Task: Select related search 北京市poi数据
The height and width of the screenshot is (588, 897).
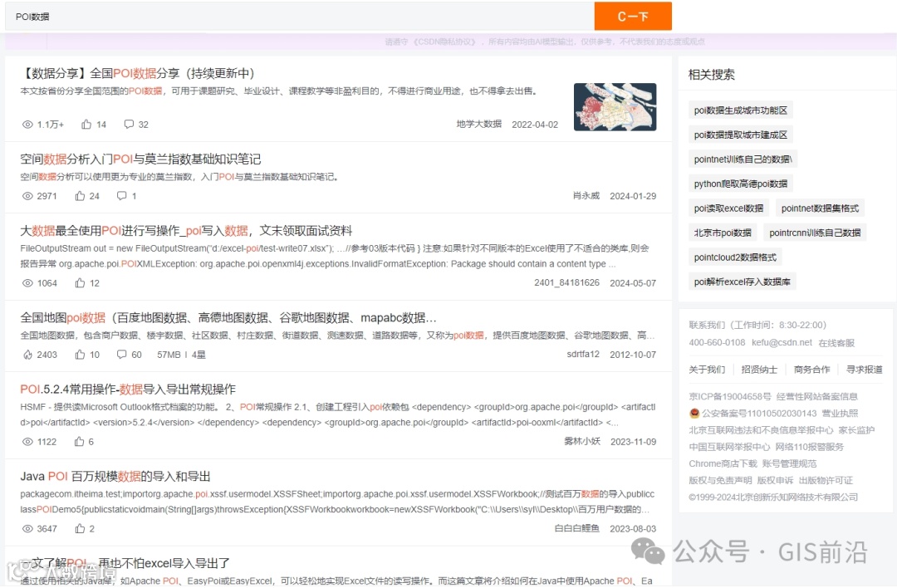Action: pos(723,233)
